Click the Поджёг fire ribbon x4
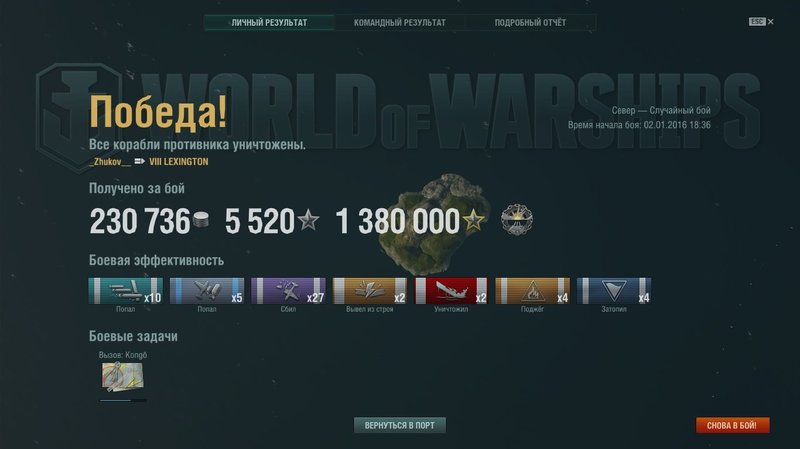The image size is (800, 449). coord(532,291)
